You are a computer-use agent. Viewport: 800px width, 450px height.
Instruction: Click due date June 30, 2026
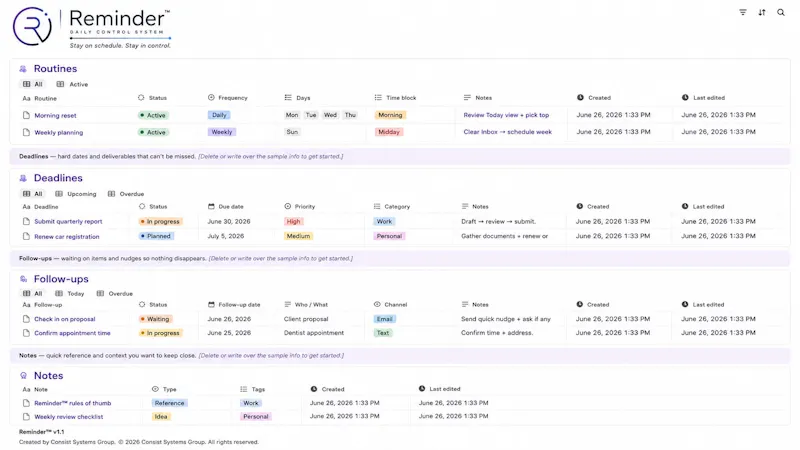tap(229, 221)
